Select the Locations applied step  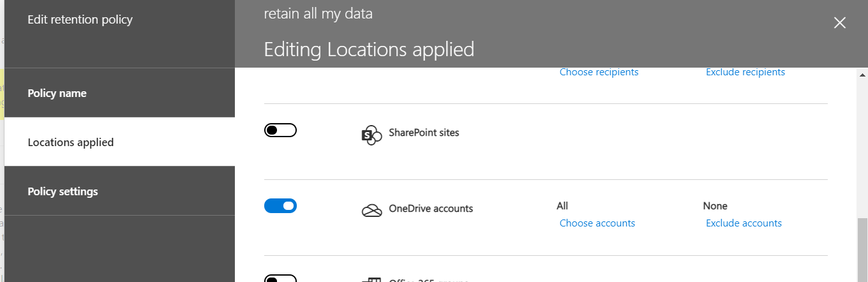tap(119, 142)
